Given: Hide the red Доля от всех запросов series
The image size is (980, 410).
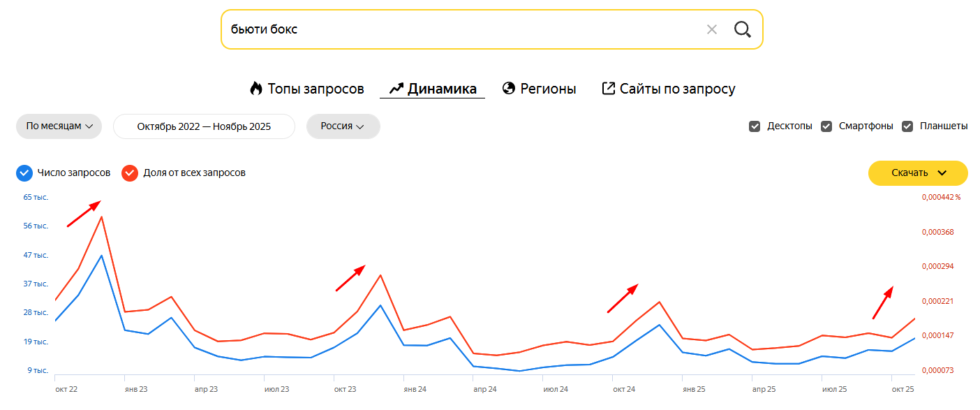Looking at the screenshot, I should 130,173.
